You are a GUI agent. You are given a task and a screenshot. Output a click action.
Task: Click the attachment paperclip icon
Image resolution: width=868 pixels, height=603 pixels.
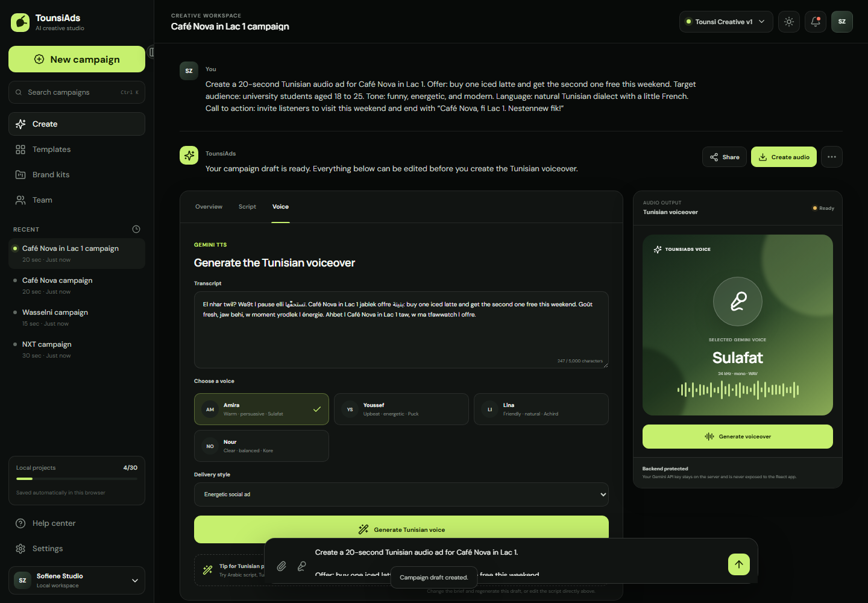(x=281, y=566)
